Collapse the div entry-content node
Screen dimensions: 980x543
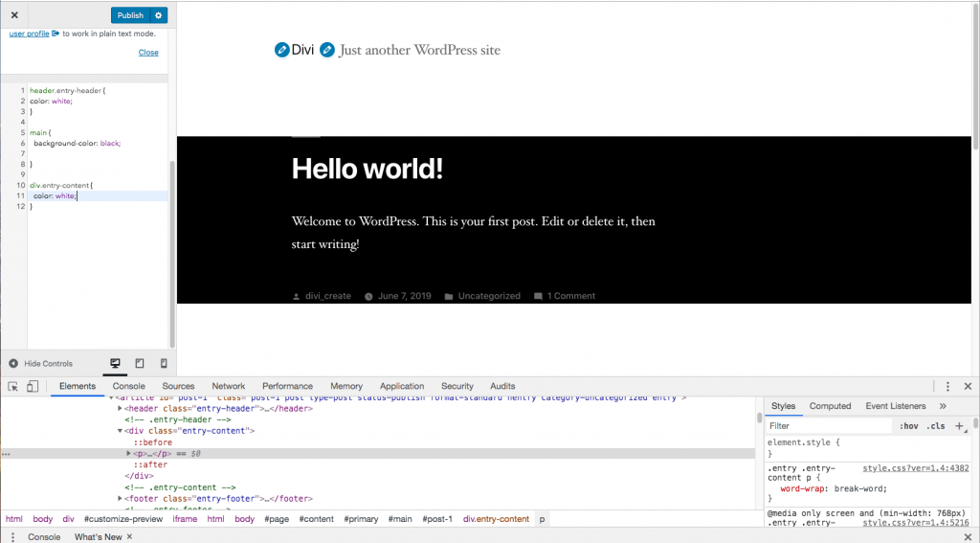[x=121, y=432]
